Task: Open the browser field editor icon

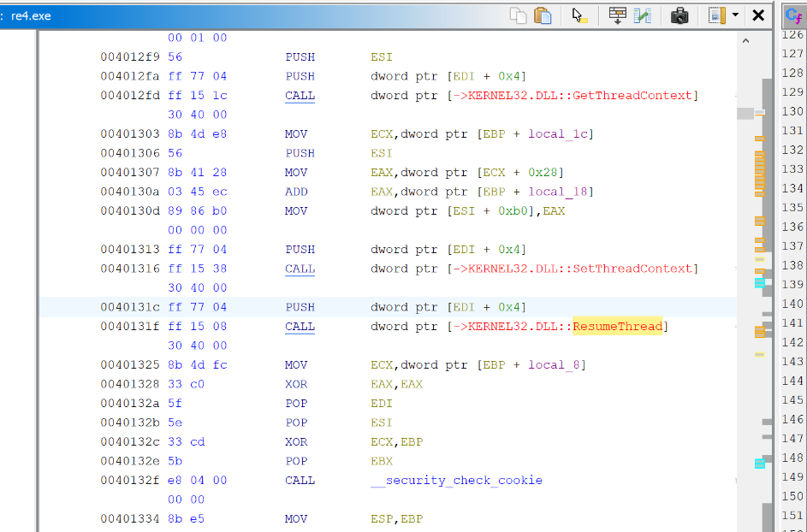Action: point(617,15)
